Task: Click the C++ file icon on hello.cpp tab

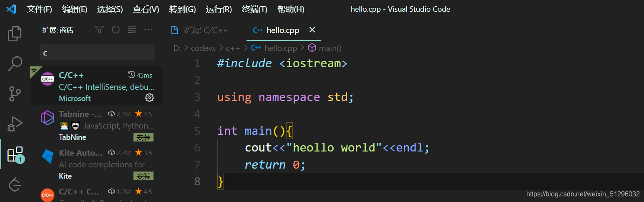Action: [258, 30]
